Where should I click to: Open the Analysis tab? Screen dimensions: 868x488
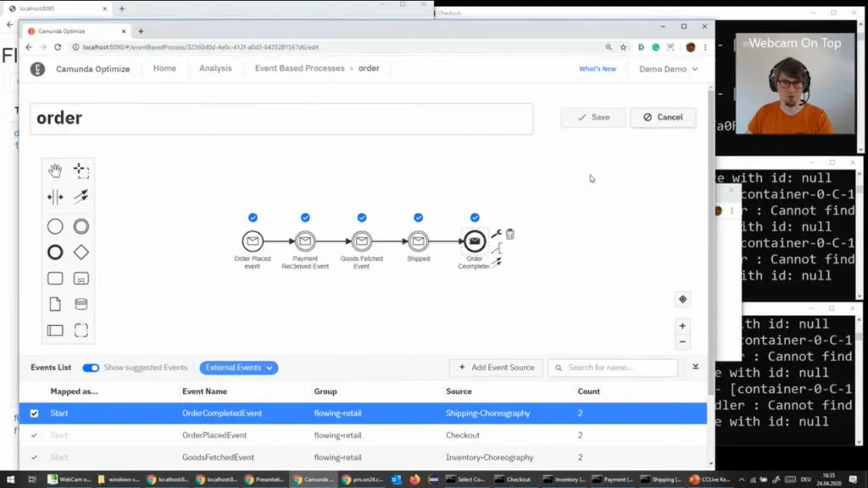pyautogui.click(x=215, y=68)
